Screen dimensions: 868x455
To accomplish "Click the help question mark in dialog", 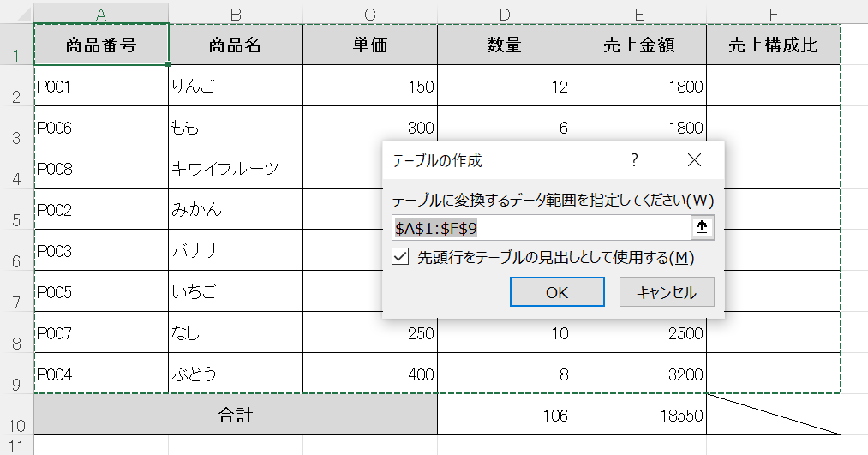I will coord(634,160).
